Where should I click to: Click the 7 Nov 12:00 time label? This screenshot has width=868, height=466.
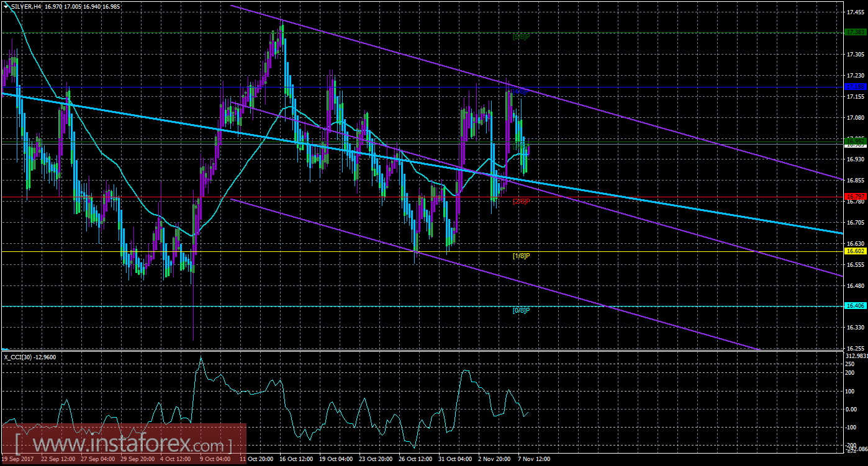click(x=535, y=460)
